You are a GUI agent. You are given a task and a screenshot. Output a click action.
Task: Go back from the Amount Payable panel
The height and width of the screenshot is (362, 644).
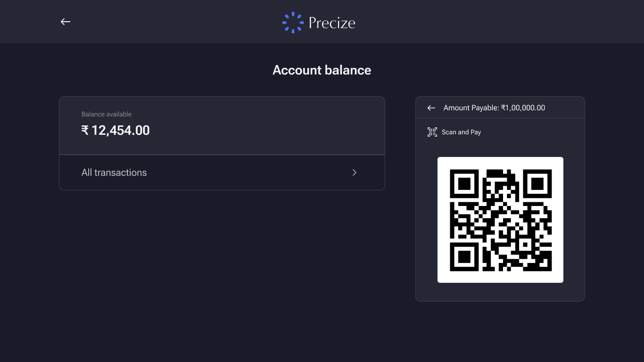pos(431,108)
